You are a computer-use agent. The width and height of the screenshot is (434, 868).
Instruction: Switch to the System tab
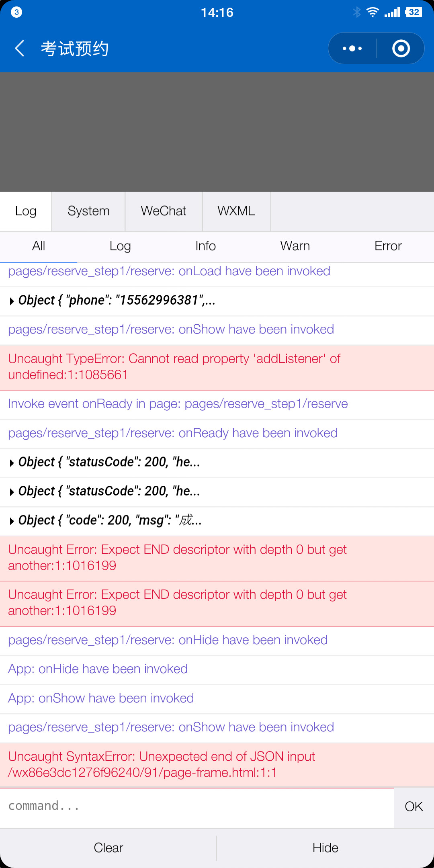88,211
